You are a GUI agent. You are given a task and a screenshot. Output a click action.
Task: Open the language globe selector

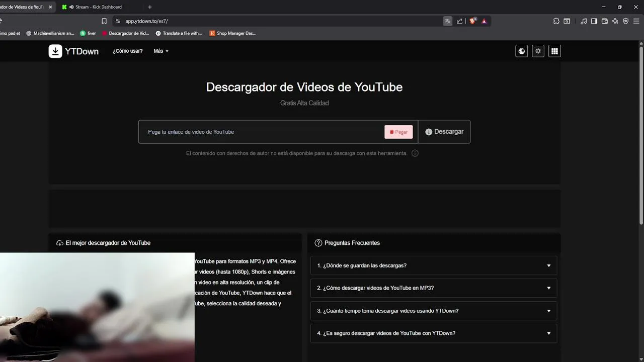coord(522,51)
